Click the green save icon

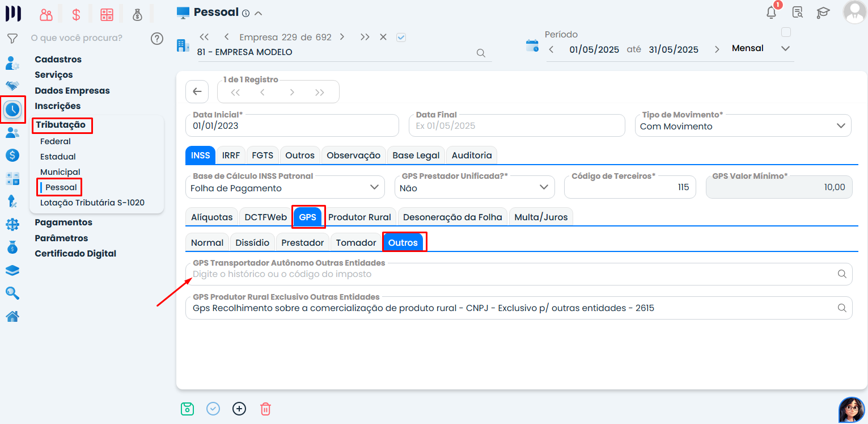187,409
